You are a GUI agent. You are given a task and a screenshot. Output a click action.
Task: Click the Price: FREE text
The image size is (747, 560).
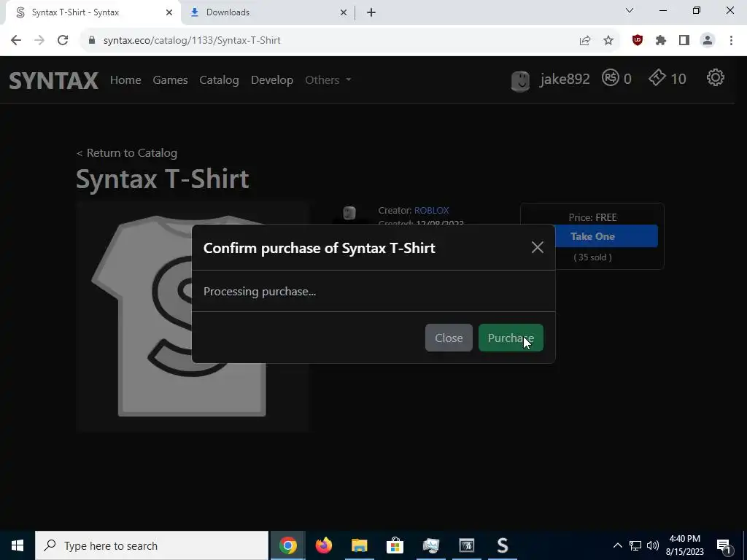click(592, 217)
